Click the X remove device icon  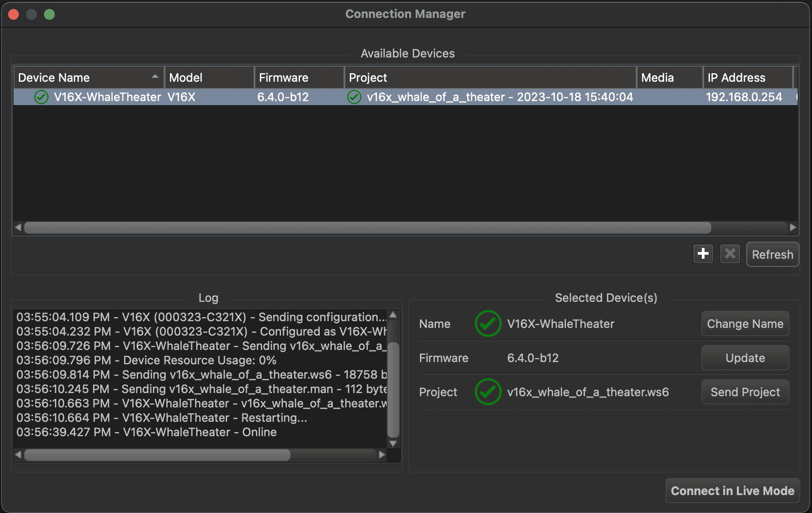click(730, 254)
